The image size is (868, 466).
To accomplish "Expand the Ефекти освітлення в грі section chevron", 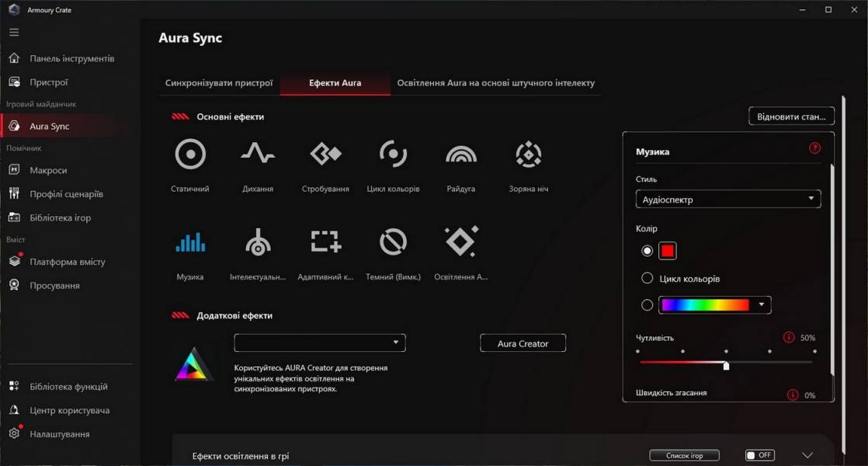I will point(807,455).
